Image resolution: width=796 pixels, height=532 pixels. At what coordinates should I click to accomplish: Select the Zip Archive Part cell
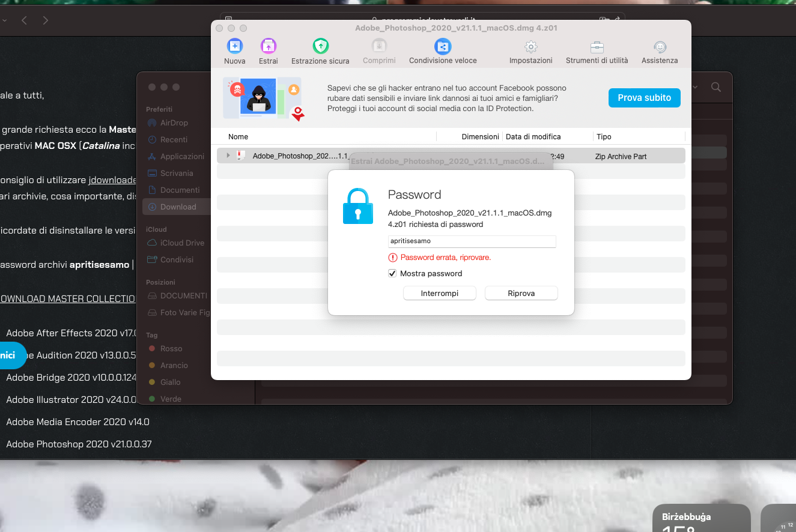[x=621, y=156]
